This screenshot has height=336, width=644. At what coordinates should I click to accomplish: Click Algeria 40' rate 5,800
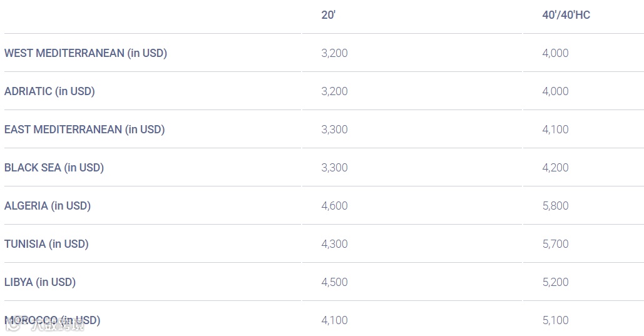coord(555,206)
